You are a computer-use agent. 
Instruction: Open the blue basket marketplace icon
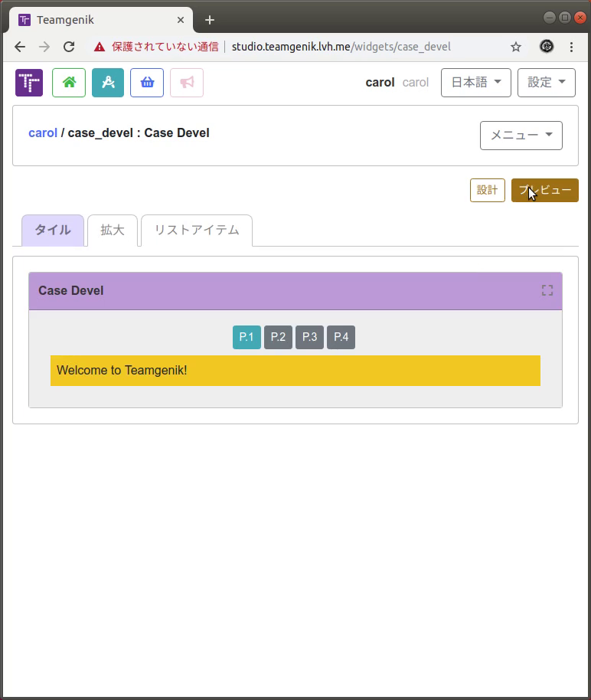(147, 83)
